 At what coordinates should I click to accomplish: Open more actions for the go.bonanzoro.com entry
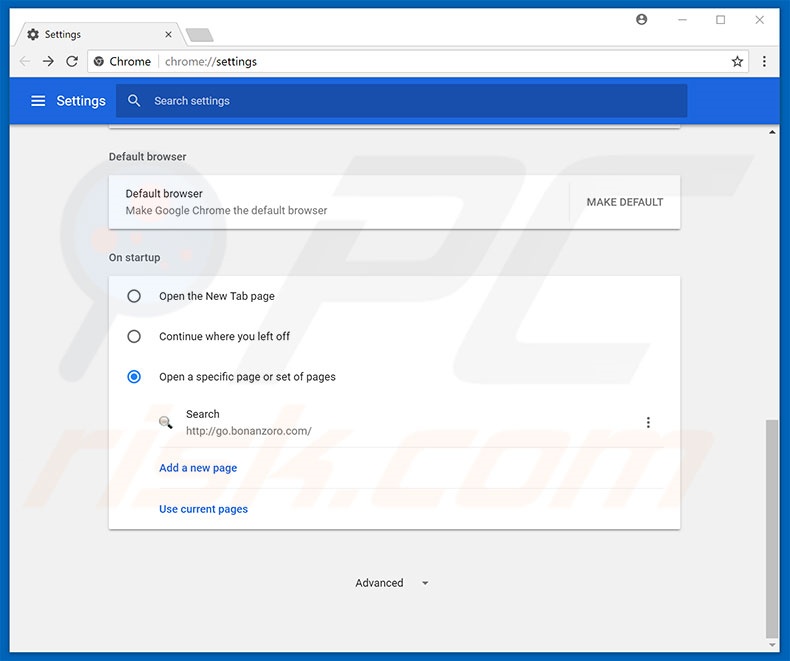click(648, 422)
